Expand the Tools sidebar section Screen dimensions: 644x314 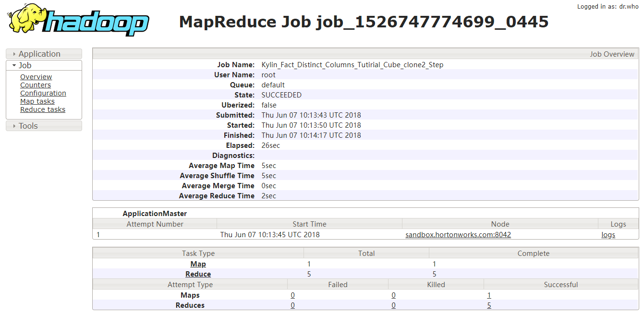coord(28,126)
